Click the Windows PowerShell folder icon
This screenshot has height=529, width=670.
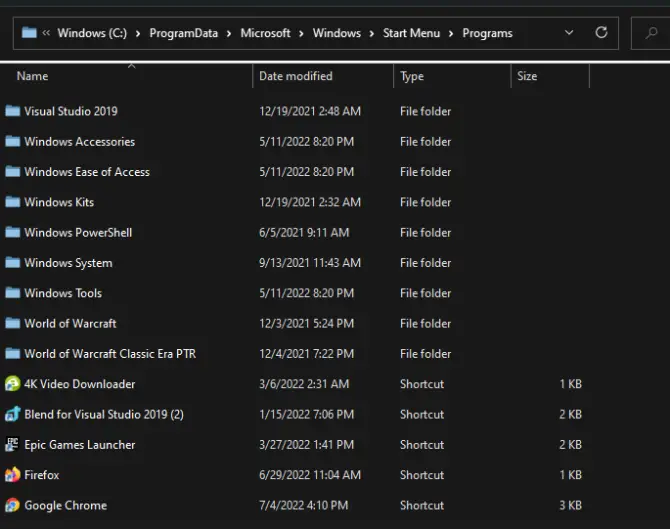point(12,232)
